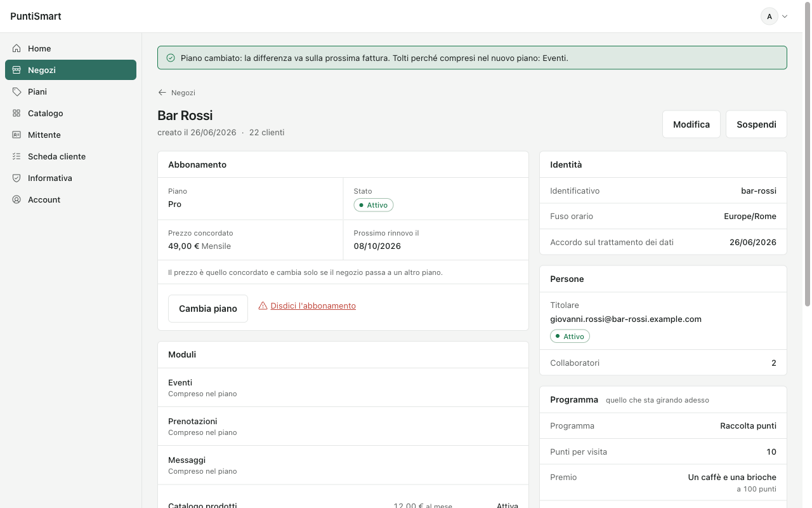Click the Identità card heading

tap(566, 164)
